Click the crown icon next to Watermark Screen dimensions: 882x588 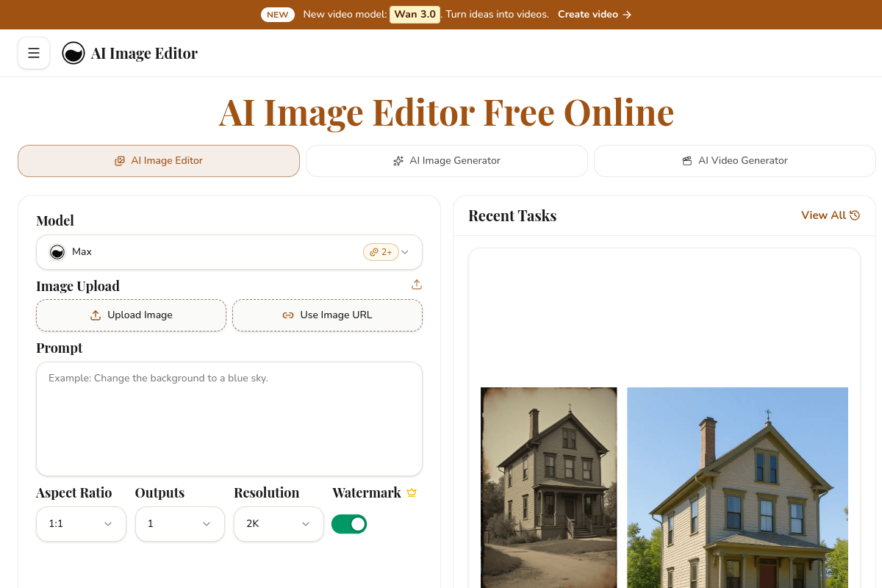tap(412, 492)
